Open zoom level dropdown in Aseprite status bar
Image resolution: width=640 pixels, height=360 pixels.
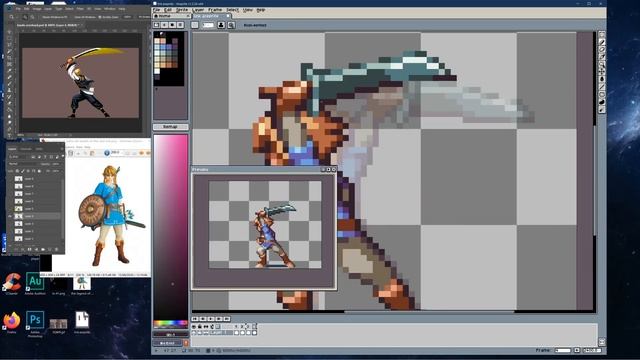(592, 350)
